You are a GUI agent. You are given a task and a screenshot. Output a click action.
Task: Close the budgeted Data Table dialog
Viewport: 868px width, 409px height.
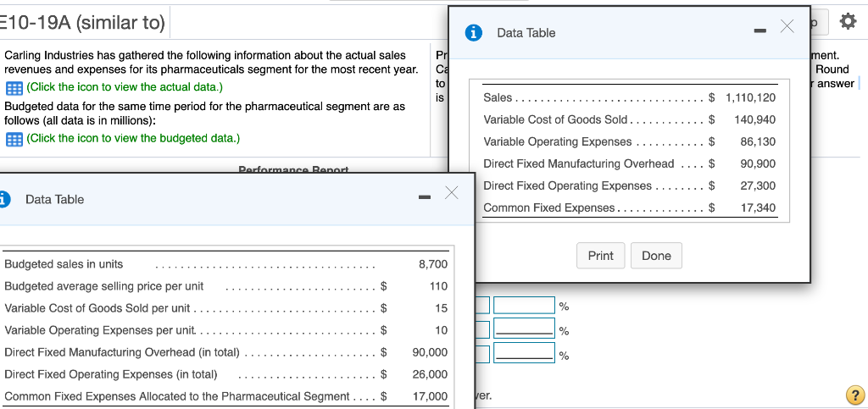click(451, 192)
